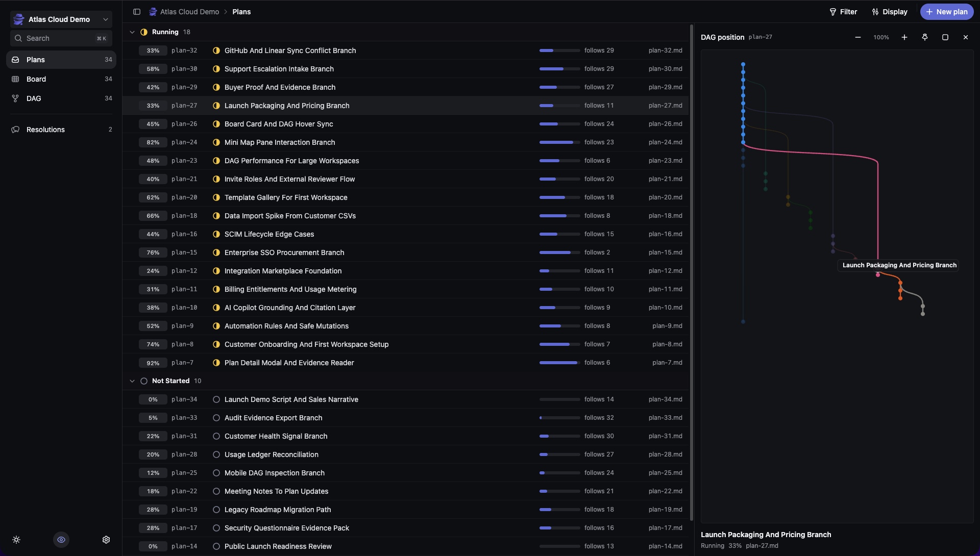Image resolution: width=980 pixels, height=556 pixels.
Task: Toggle status circle for Usage Ledger Reconciliation
Action: click(x=216, y=454)
